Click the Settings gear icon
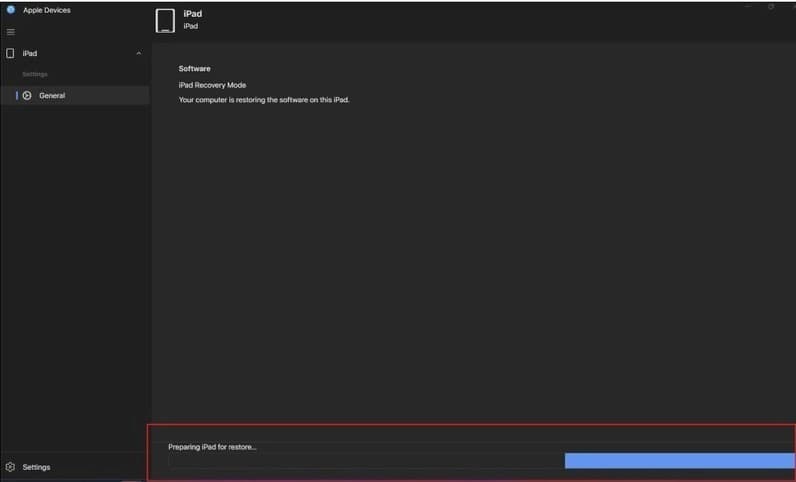Image resolution: width=796 pixels, height=482 pixels. click(10, 467)
